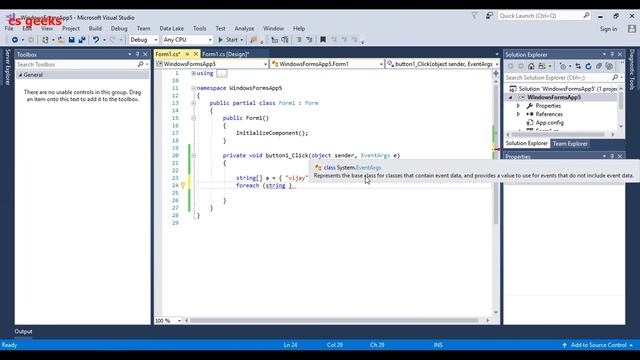Click the account picture icon near Sign in
Viewport: 640px width, 360px height.
(x=632, y=29)
